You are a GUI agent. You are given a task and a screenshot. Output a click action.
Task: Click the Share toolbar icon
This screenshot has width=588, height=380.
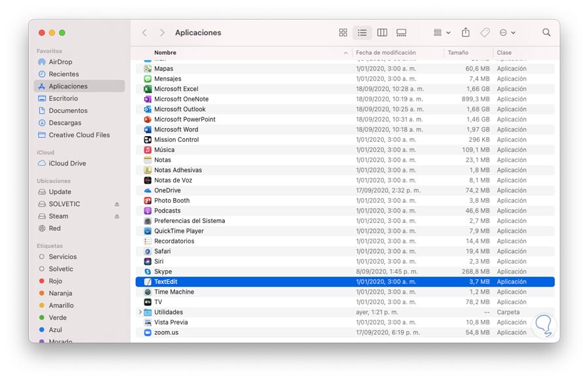pos(465,32)
